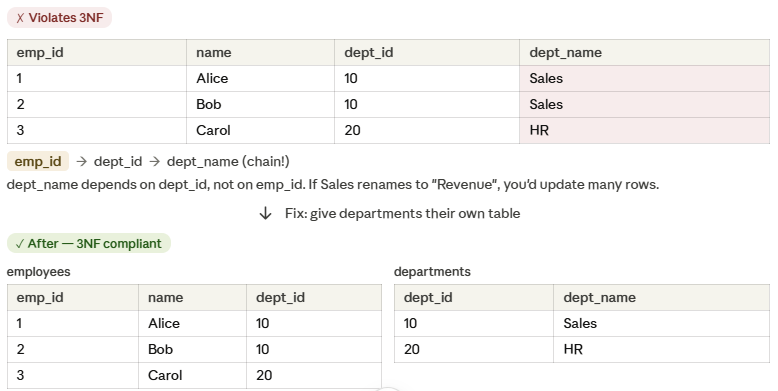Click the sentence about Sales renaming to "Revenue"
This screenshot has width=778, height=391.
click(333, 185)
